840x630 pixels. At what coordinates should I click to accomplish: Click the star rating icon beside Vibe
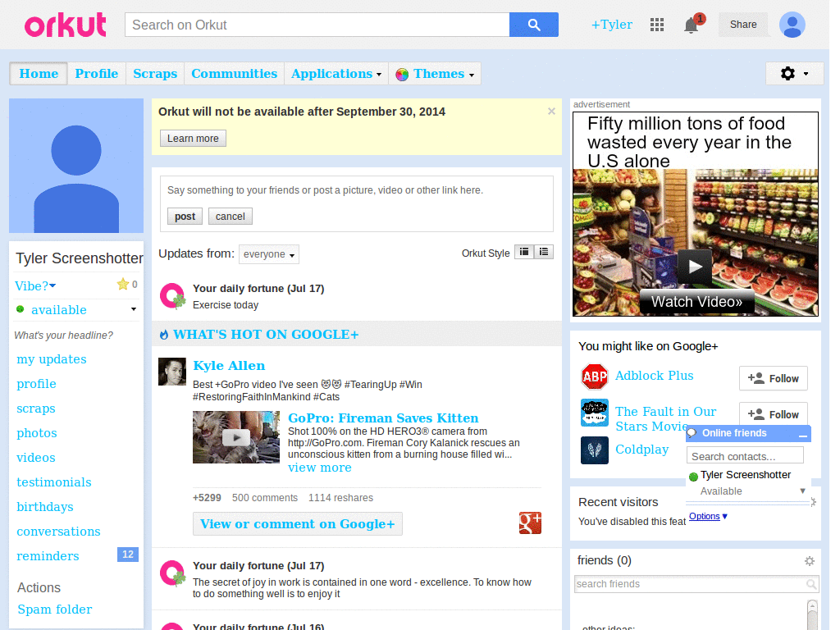click(x=123, y=284)
